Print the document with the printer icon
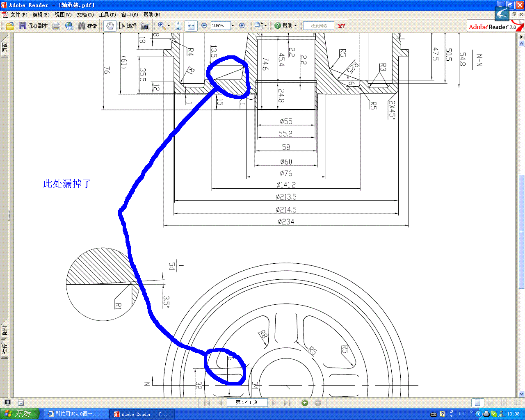Viewport: 525px width, 420px height. [56, 26]
